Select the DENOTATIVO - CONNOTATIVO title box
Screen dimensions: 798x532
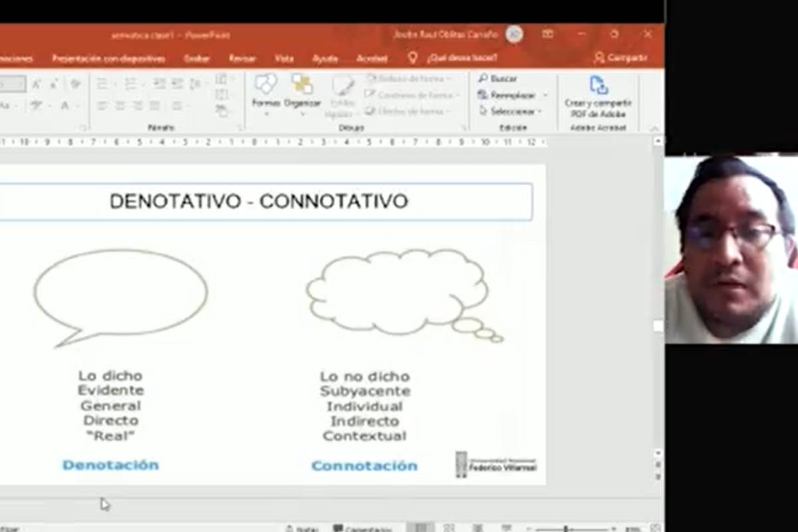coord(259,201)
